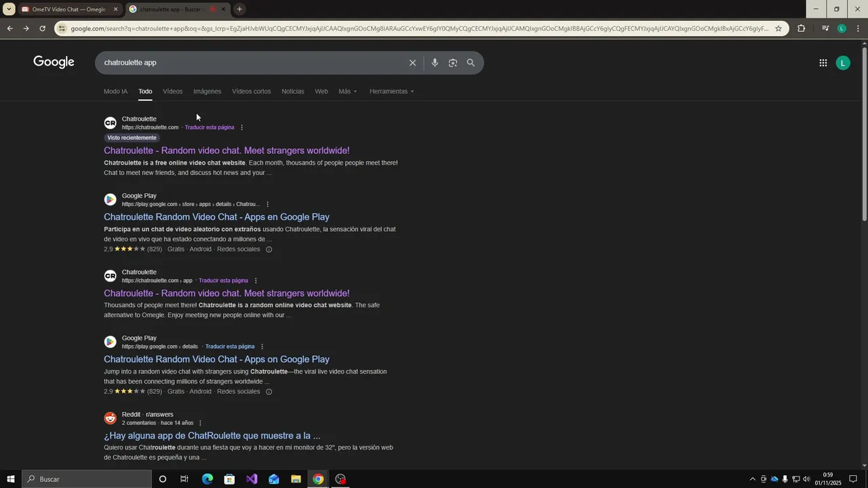The width and height of the screenshot is (868, 488).
Task: Open Chrome media control icon
Action: tap(825, 28)
